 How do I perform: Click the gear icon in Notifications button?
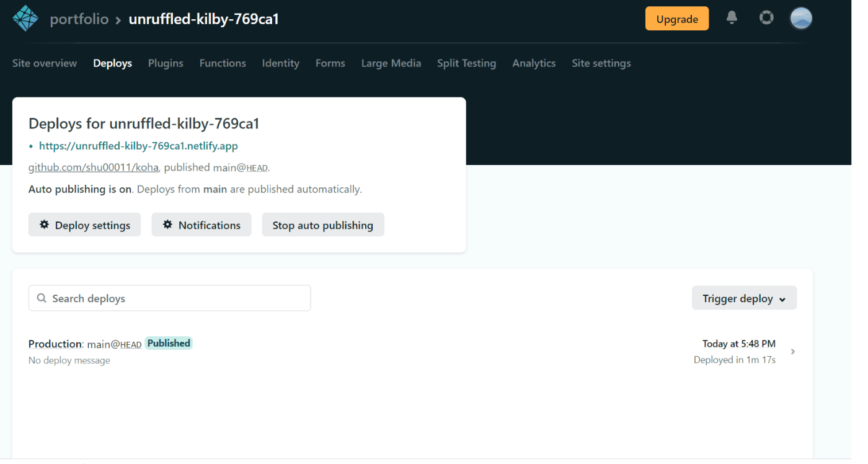[x=167, y=225]
